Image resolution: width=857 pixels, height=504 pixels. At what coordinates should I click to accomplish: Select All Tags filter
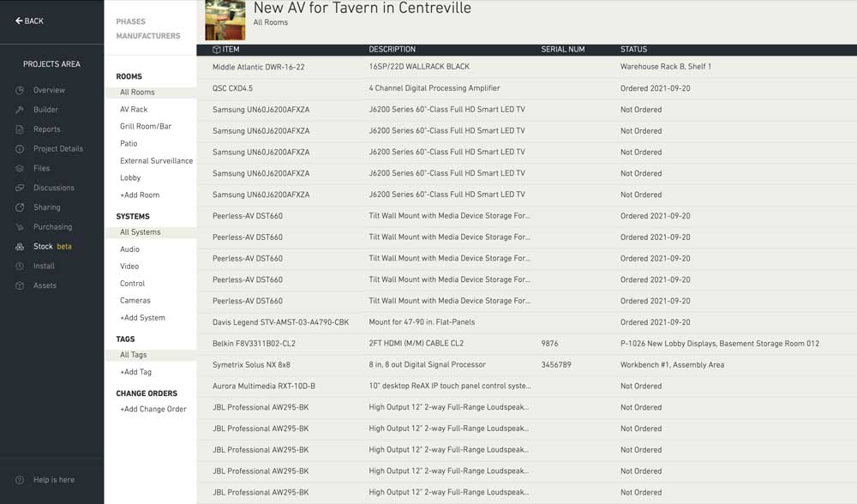151,355
